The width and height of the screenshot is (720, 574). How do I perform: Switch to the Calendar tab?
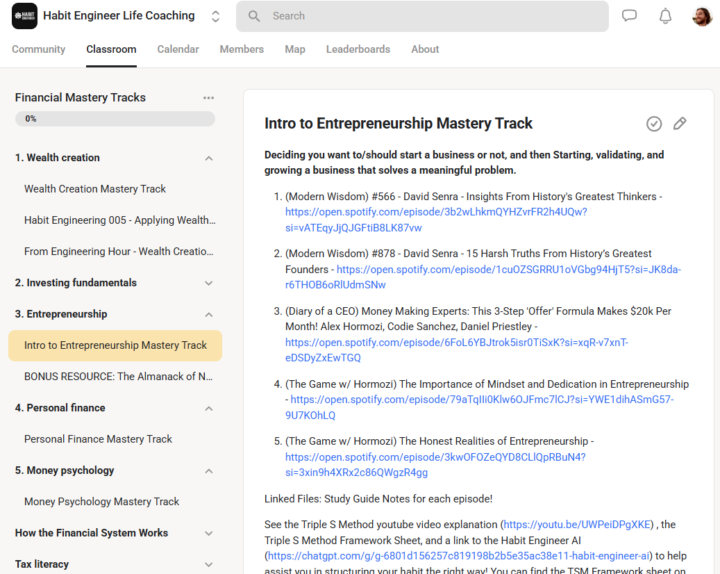tap(177, 49)
